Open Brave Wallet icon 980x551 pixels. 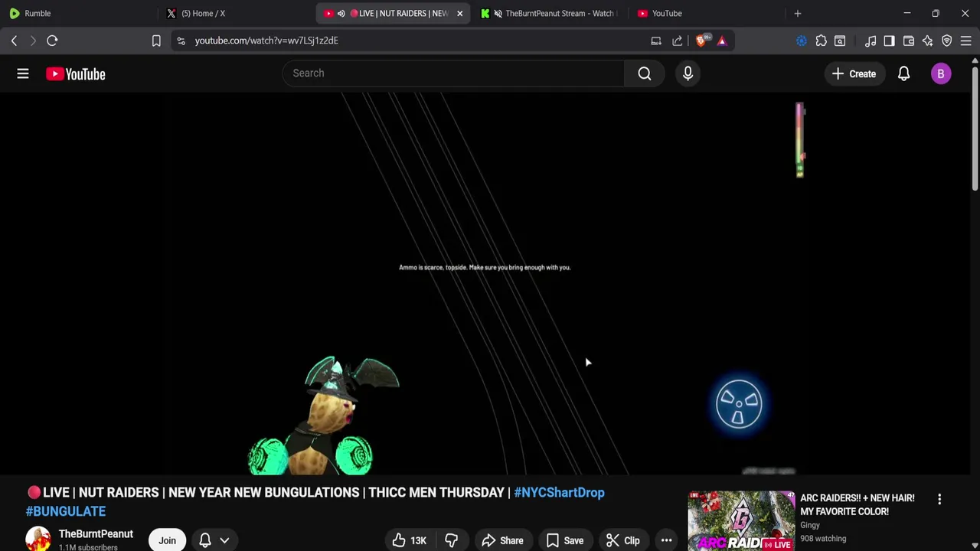pyautogui.click(x=909, y=41)
